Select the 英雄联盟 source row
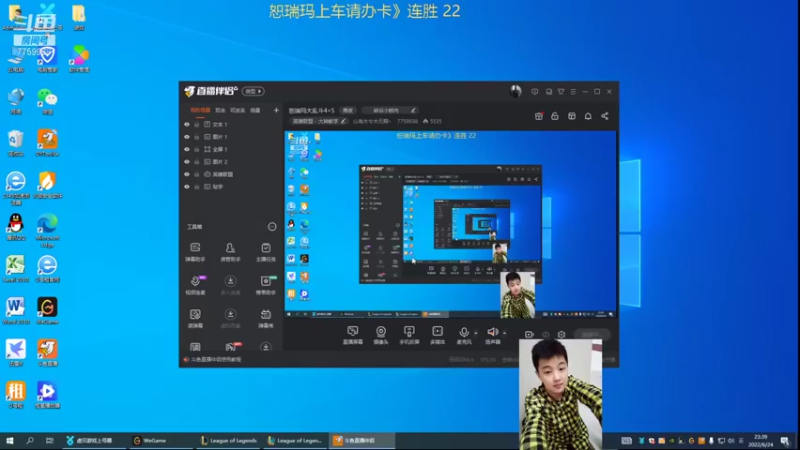This screenshot has height=450, width=800. (x=232, y=174)
